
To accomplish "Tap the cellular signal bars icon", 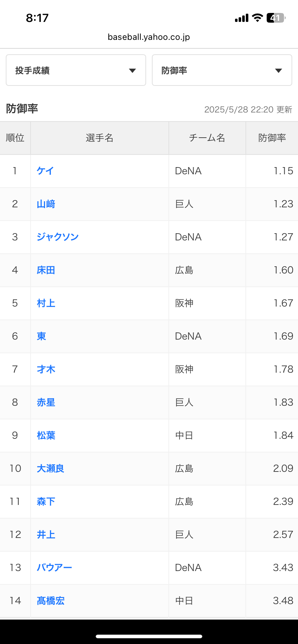I will [241, 18].
